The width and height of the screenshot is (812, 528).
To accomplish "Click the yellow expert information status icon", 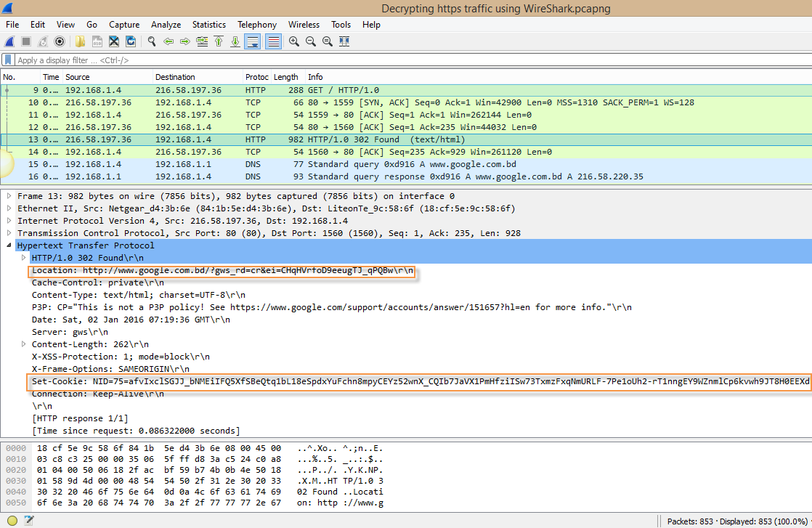I will [x=12, y=521].
